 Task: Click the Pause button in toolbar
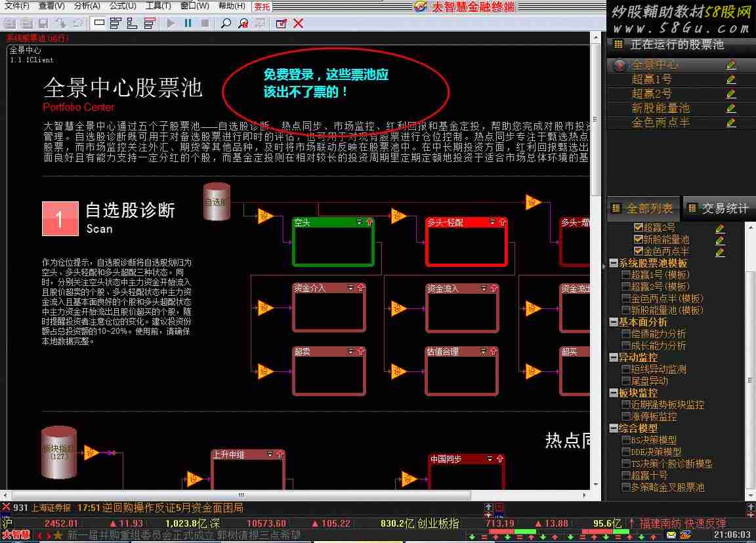(188, 23)
